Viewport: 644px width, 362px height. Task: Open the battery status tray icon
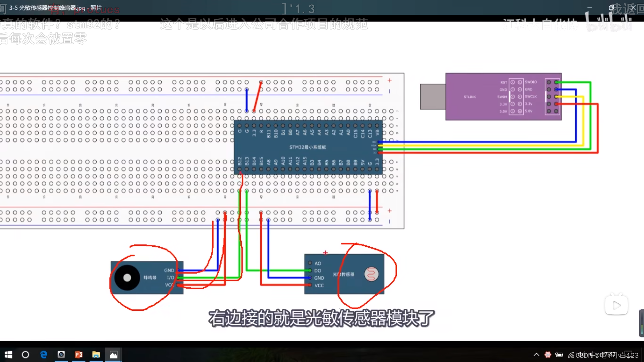(559, 355)
